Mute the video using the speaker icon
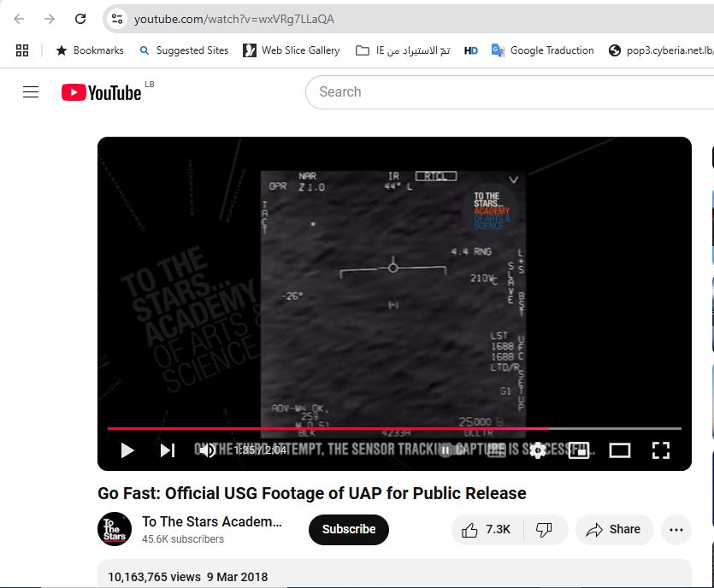Screen dimensions: 714x588 pyautogui.click(x=207, y=450)
